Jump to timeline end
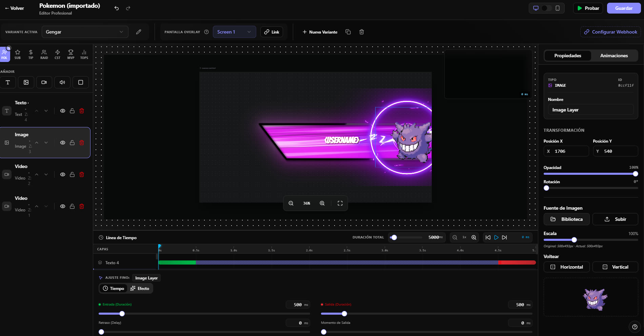This screenshot has height=336, width=644. pos(504,237)
